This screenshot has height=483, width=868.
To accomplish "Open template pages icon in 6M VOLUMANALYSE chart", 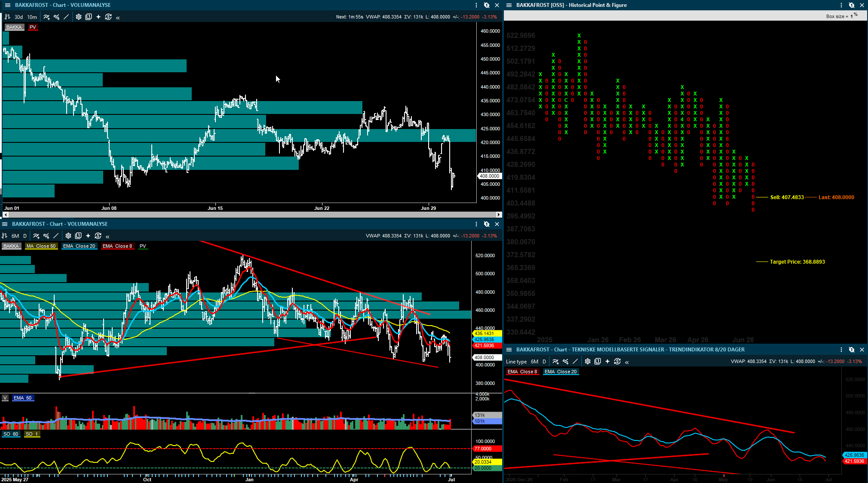I will pyautogui.click(x=78, y=236).
